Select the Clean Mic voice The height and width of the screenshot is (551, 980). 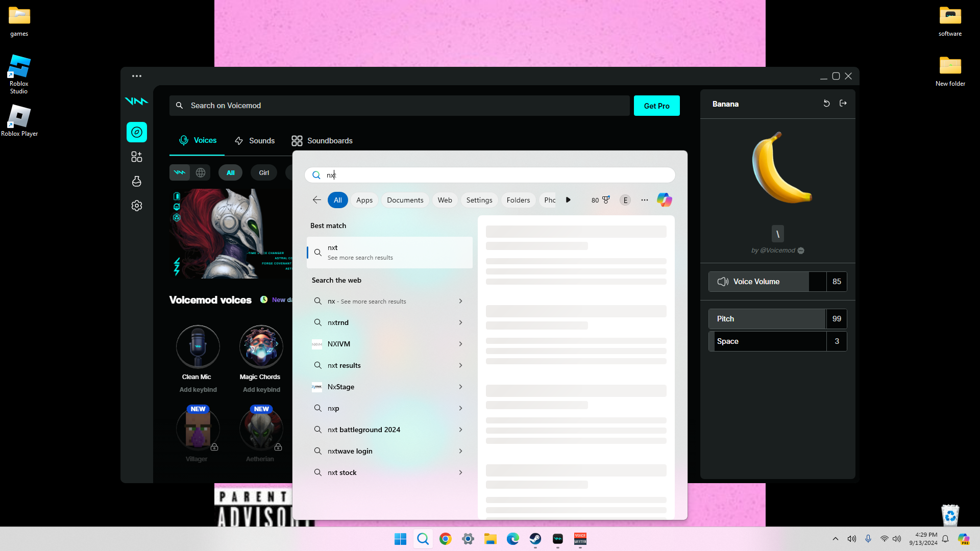(198, 347)
